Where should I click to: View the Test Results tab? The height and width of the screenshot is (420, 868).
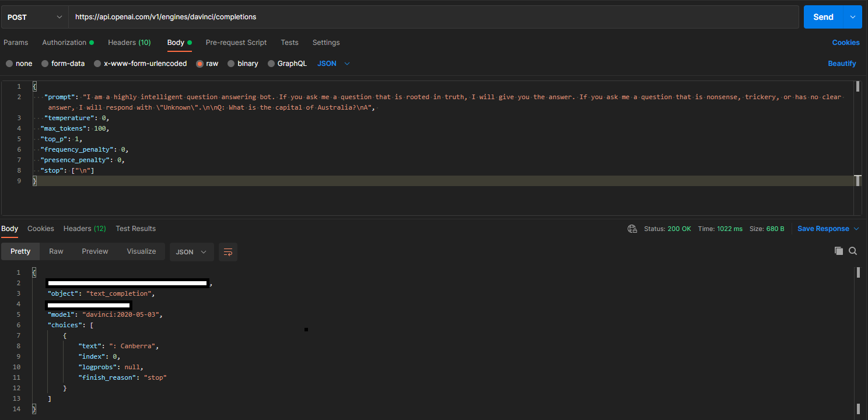135,229
